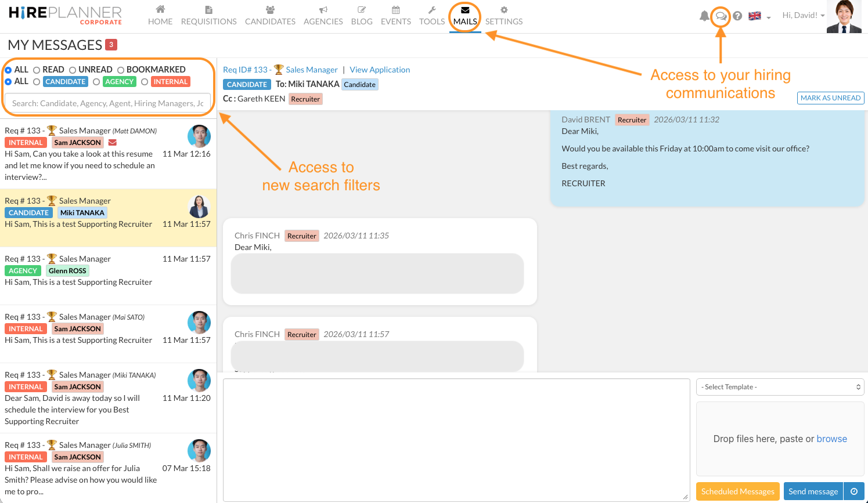Open the chat messages bubble icon
This screenshot has width=868, height=503.
pyautogui.click(x=721, y=16)
